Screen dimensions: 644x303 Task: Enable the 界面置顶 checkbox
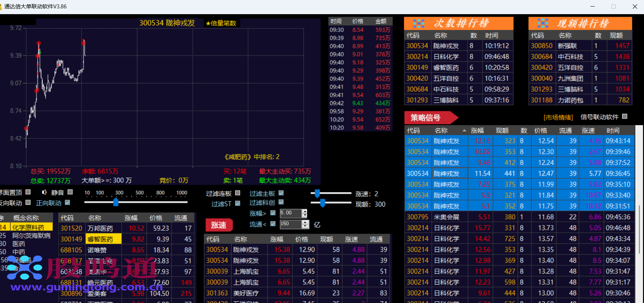pos(28,192)
